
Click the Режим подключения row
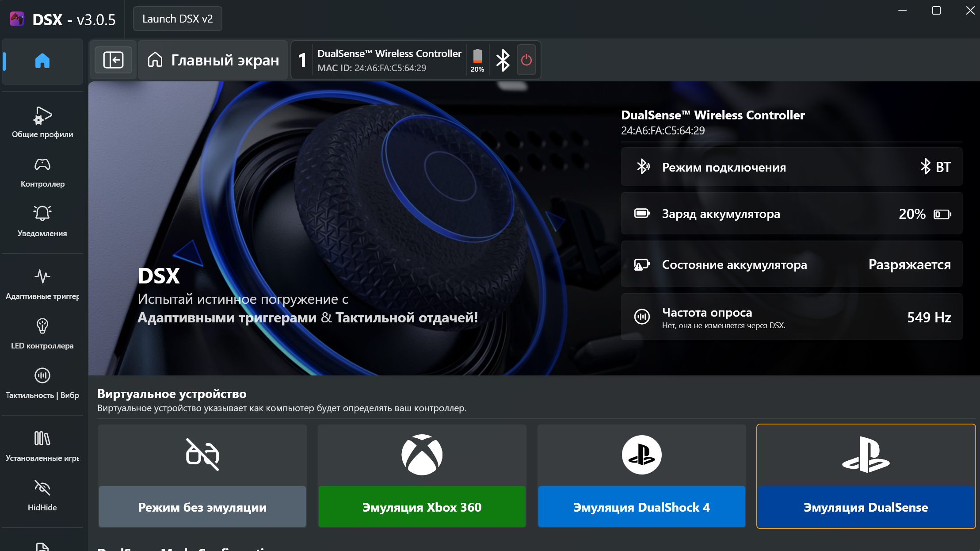(791, 167)
